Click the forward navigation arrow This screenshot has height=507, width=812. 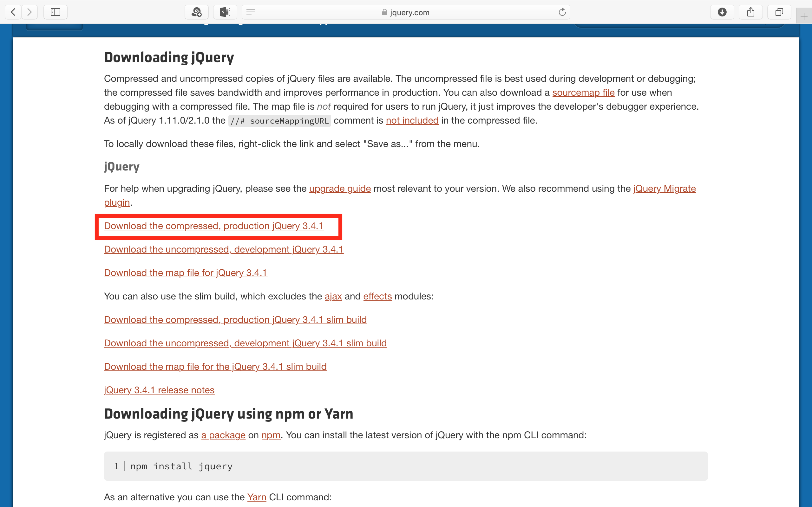point(29,12)
